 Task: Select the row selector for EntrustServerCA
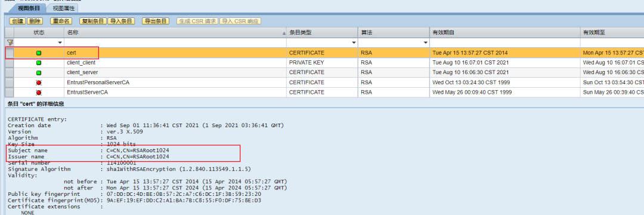pyautogui.click(x=10, y=93)
